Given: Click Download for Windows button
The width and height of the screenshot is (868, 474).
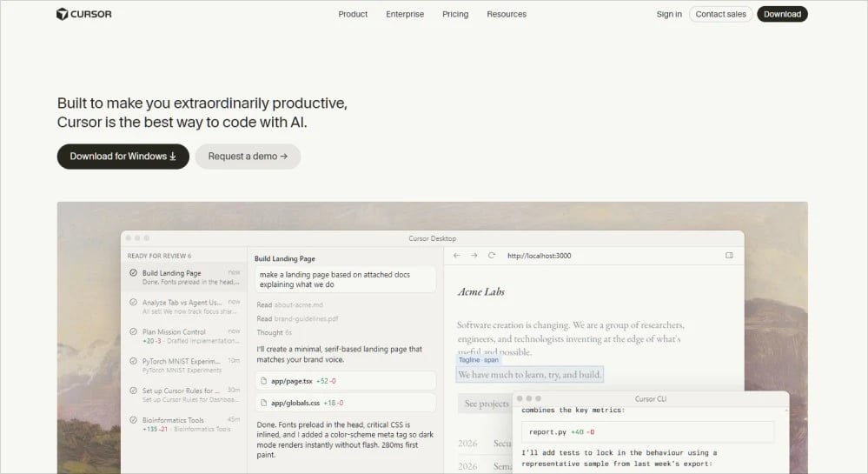Looking at the screenshot, I should (x=123, y=157).
